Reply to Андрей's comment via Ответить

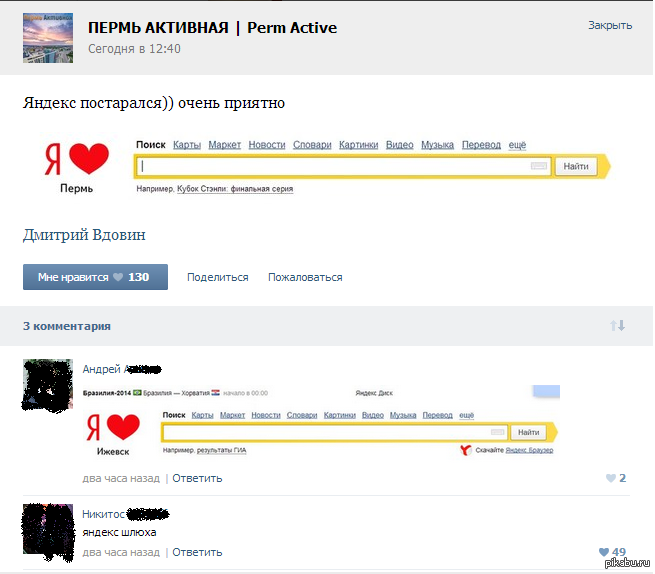coord(197,478)
